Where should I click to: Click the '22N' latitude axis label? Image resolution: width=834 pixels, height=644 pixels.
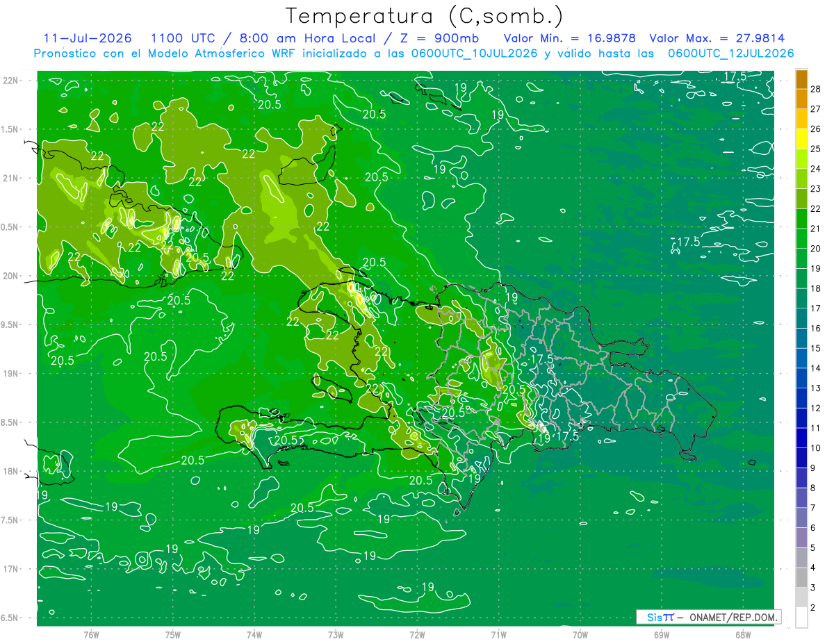coord(10,81)
